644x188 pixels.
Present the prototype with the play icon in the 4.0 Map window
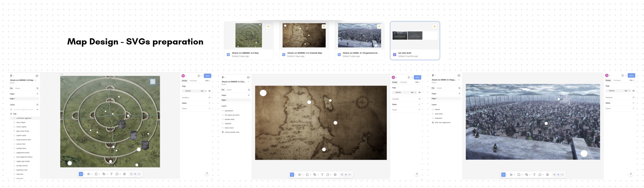(199, 76)
